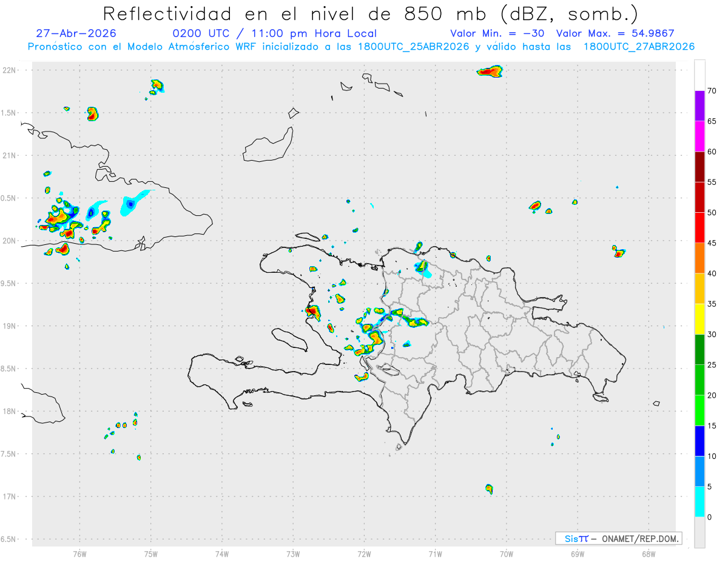The image size is (728, 562).
Task: Click the 0200 UTC hora local text
Action: (x=275, y=33)
